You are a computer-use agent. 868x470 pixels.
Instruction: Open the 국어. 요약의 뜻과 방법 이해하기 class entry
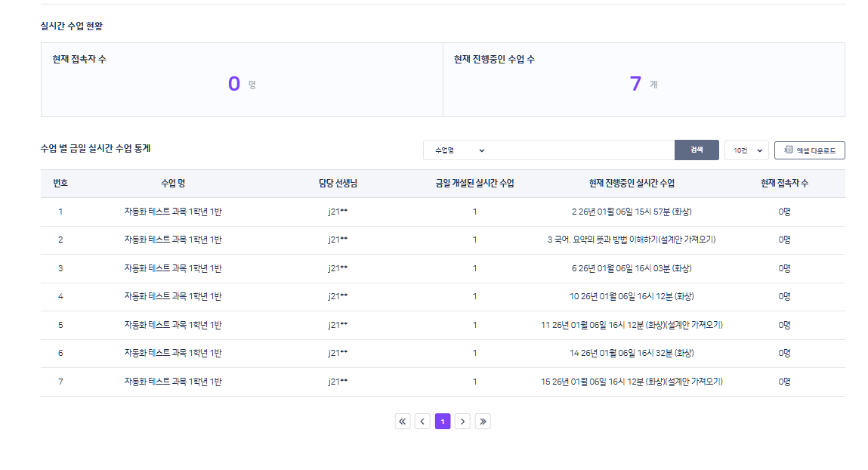(632, 240)
